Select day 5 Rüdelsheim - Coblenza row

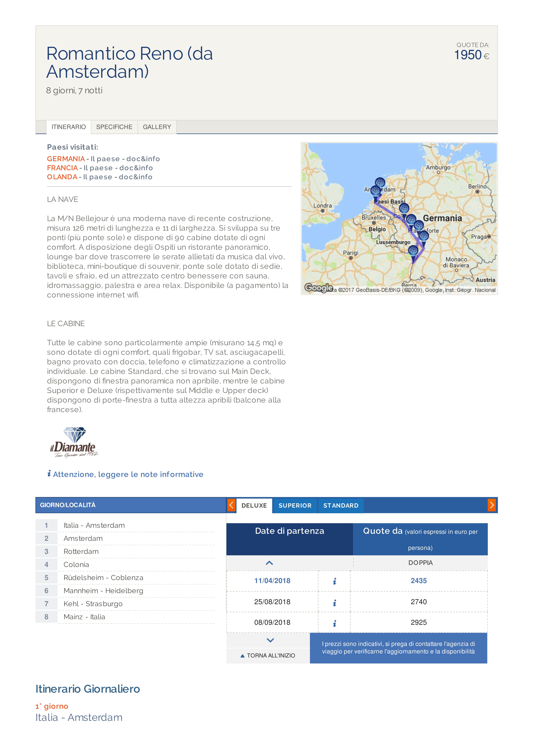click(125, 578)
